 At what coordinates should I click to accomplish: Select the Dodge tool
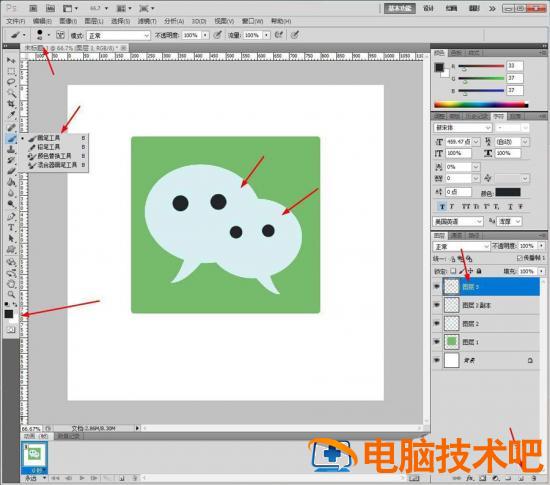pos(11,204)
